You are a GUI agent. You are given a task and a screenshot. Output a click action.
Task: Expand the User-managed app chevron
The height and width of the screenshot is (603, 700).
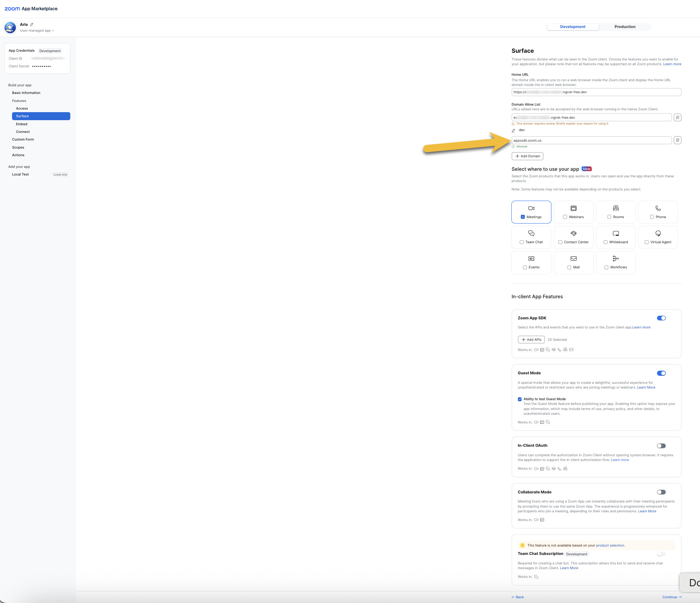tap(53, 31)
